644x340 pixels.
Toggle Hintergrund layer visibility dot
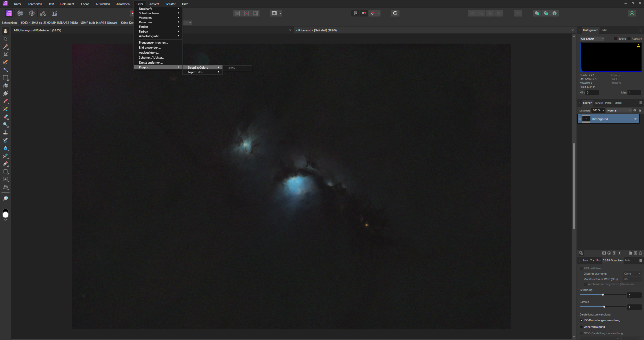(635, 119)
